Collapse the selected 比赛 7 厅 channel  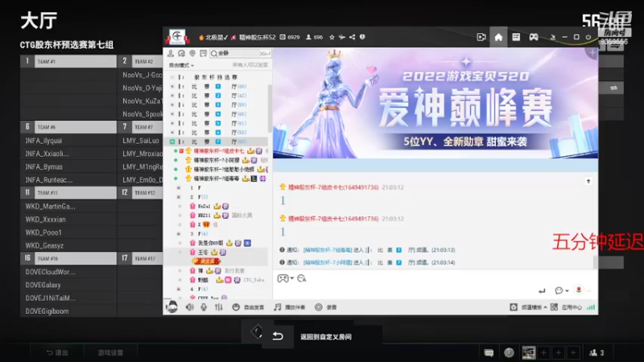pos(172,142)
